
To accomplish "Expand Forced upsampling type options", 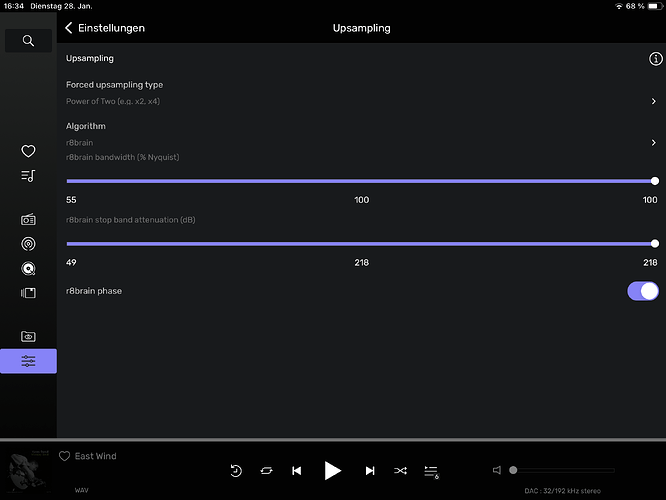I will pos(653,101).
